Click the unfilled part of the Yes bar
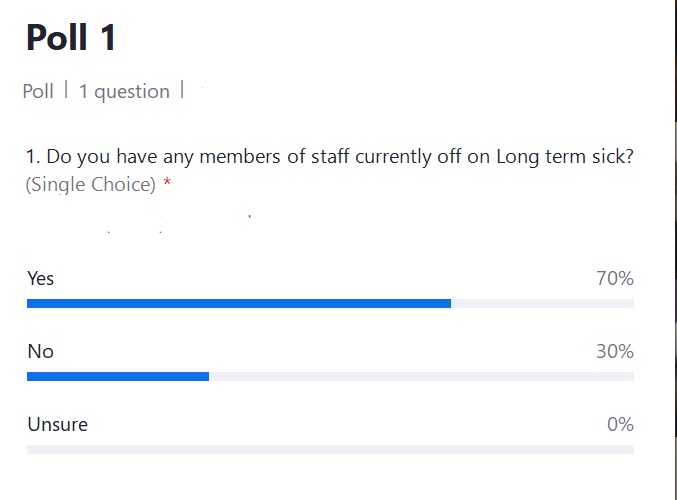 tap(542, 304)
